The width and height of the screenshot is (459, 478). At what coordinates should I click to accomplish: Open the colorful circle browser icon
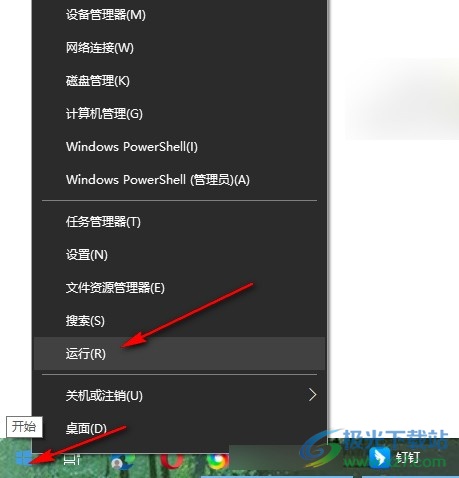[x=218, y=462]
